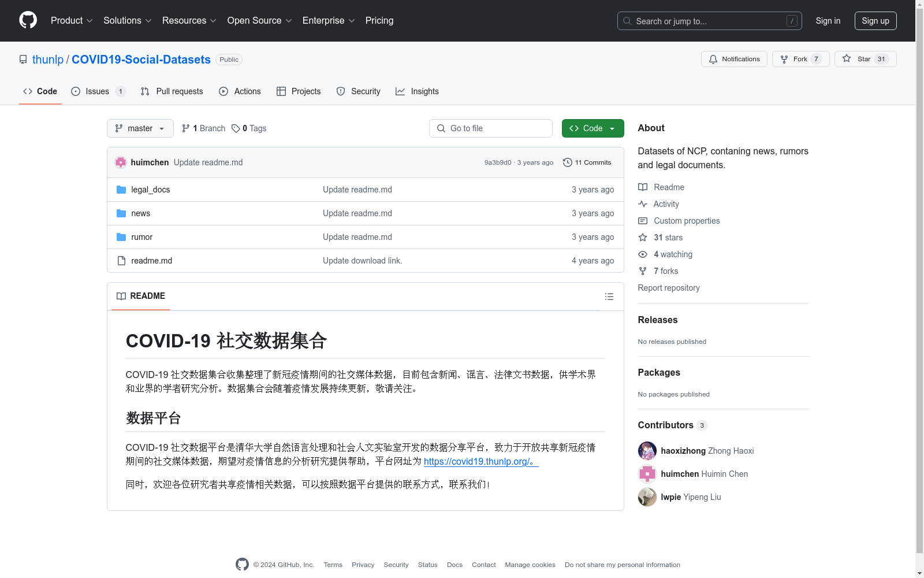Click the news folder icon
Viewport: 924px width, 578px height.
(121, 213)
